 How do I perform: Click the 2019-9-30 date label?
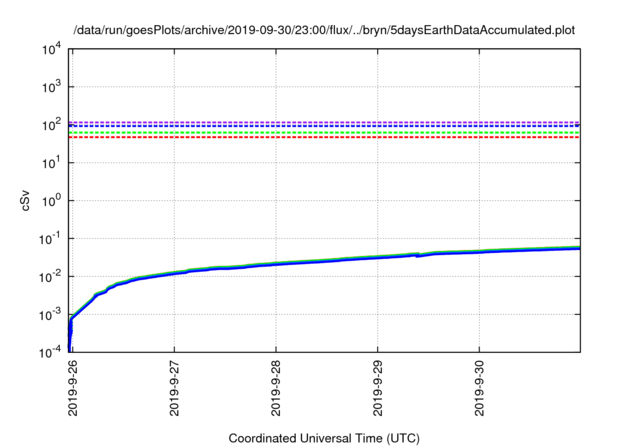coord(479,388)
